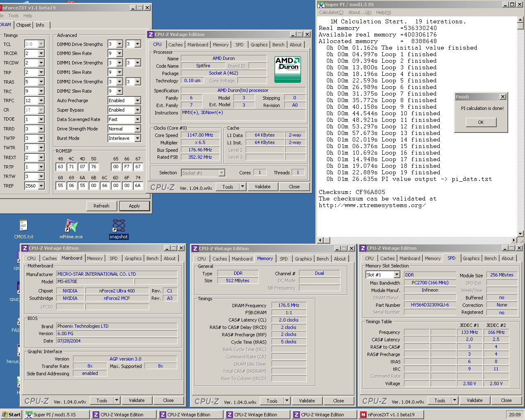Open the Slot #1 selection dropdown
This screenshot has width=525, height=420.
point(396,275)
